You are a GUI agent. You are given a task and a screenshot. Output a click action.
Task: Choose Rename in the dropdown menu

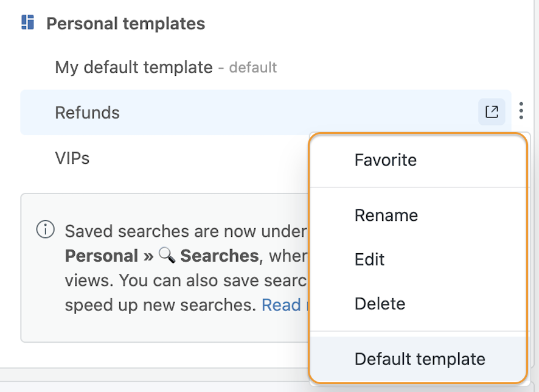click(x=386, y=215)
